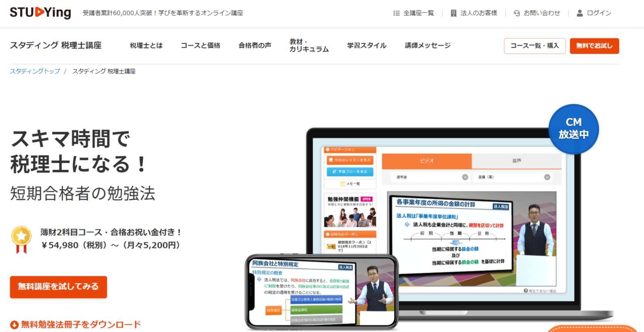Image resolution: width=644 pixels, height=332 pixels.
Task: Select 講師メッセージ menu item
Action: tap(428, 46)
